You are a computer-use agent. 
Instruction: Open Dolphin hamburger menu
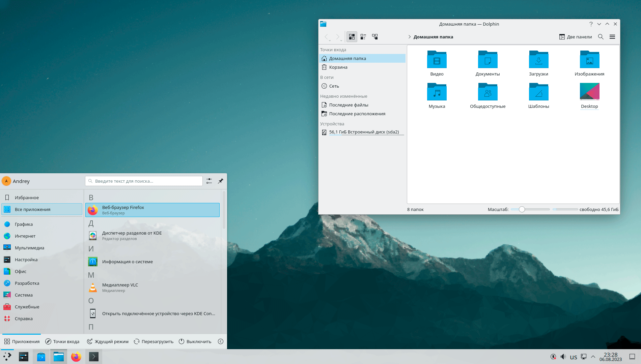point(612,37)
